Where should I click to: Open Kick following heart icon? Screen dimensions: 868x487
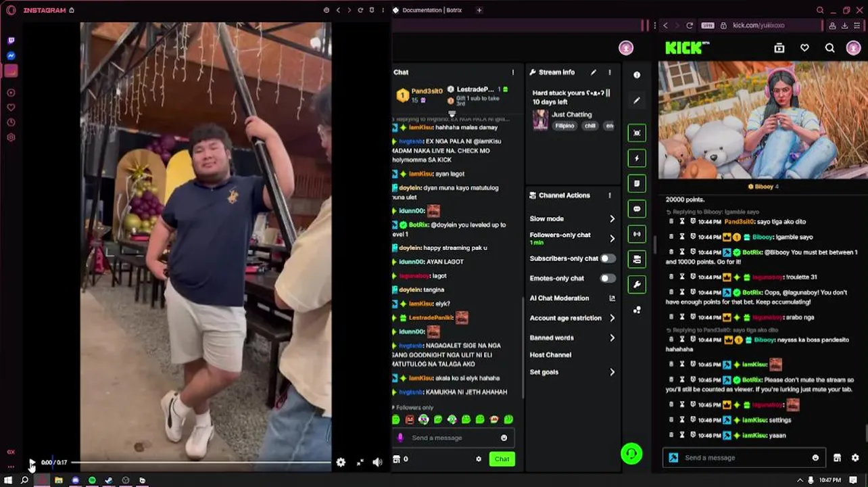pos(804,48)
